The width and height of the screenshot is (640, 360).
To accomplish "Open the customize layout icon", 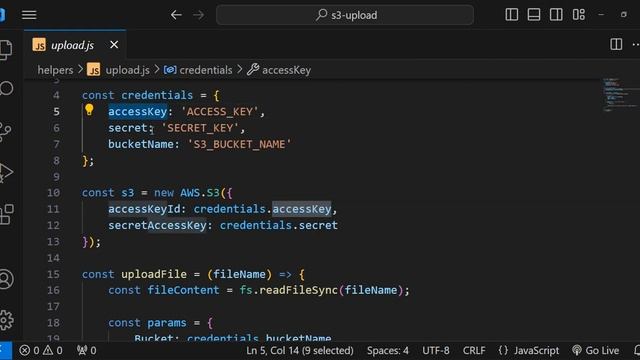I will coord(579,15).
